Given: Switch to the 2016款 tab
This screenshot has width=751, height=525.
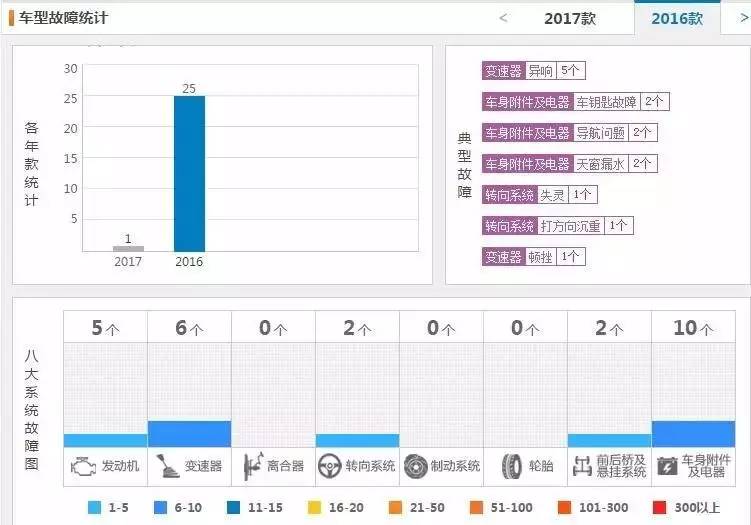Looking at the screenshot, I should tap(677, 19).
